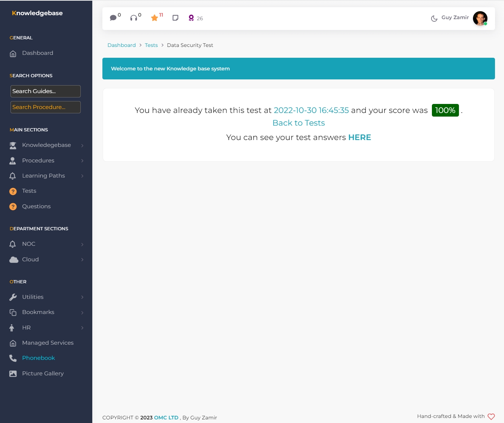Click the Knowledegebase graduate icon
The width and height of the screenshot is (504, 423).
coord(13,145)
